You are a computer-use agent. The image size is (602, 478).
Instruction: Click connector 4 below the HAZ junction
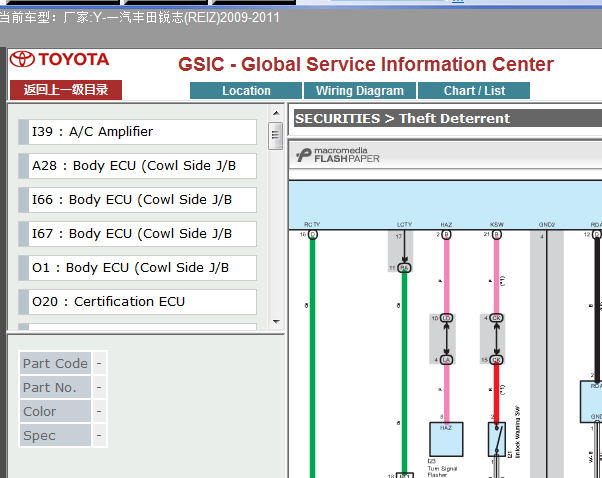point(446,360)
